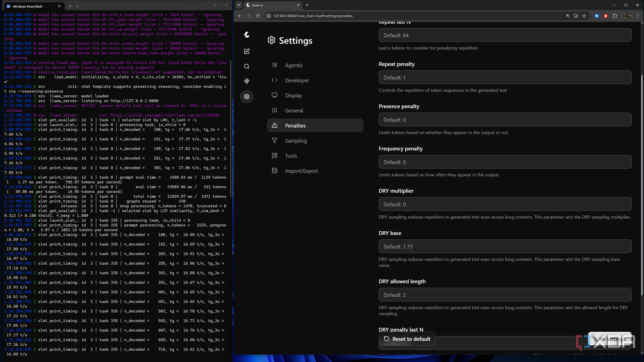The image size is (644, 362).
Task: Click the llama-ui lightning logo icon in sidebar
Action: click(247, 35)
